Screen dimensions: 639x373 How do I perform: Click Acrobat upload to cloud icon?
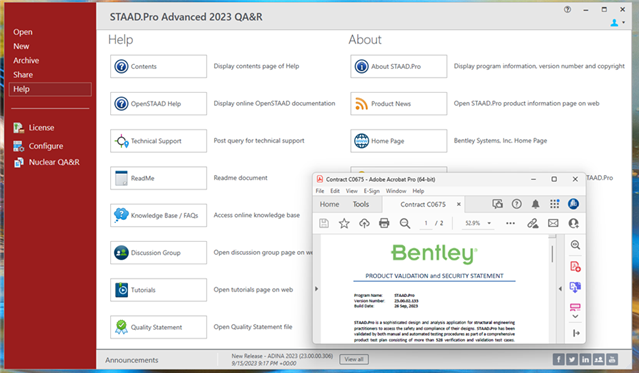pyautogui.click(x=364, y=223)
